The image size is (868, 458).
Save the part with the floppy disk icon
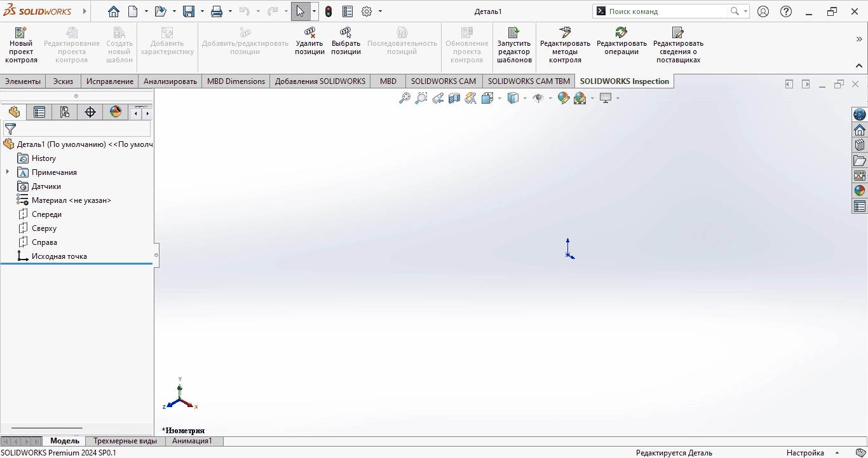[188, 11]
